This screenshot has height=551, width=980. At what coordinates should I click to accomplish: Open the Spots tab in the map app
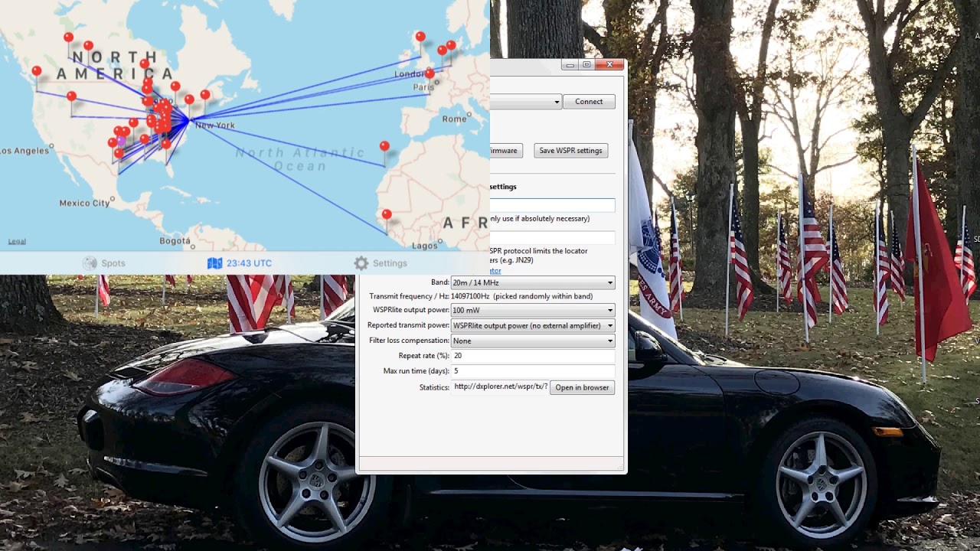tap(103, 263)
